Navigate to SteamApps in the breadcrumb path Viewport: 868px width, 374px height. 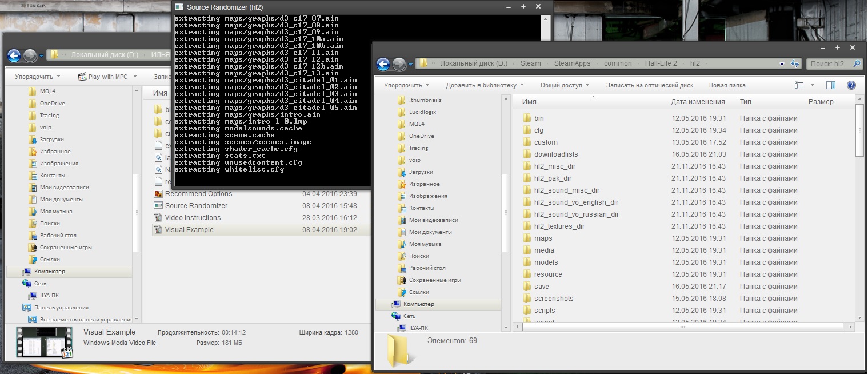pos(572,63)
